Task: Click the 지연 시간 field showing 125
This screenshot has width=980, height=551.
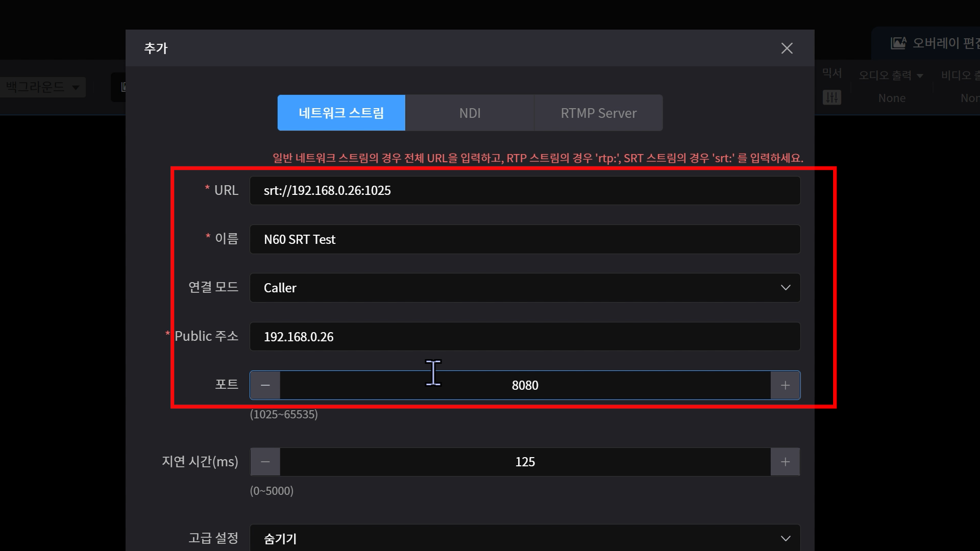Action: click(x=525, y=462)
